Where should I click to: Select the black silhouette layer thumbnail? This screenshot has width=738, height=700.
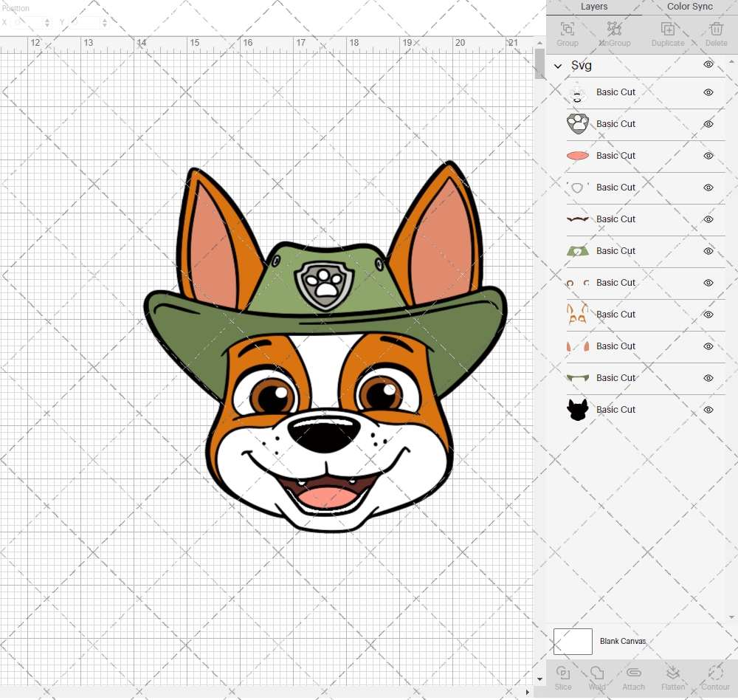click(x=578, y=410)
